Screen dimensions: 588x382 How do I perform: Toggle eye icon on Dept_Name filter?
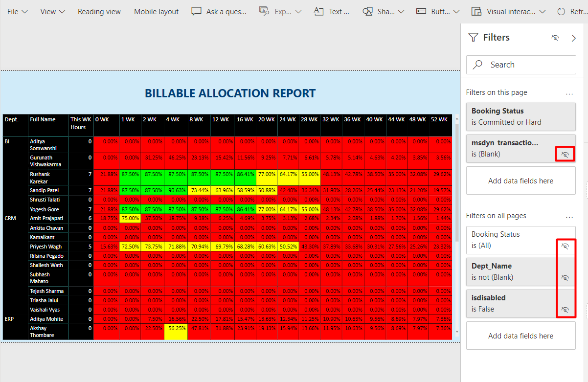coord(565,278)
